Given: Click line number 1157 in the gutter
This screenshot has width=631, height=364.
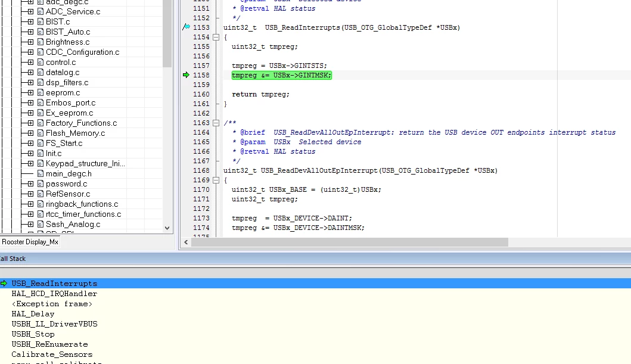Looking at the screenshot, I should pos(201,66).
